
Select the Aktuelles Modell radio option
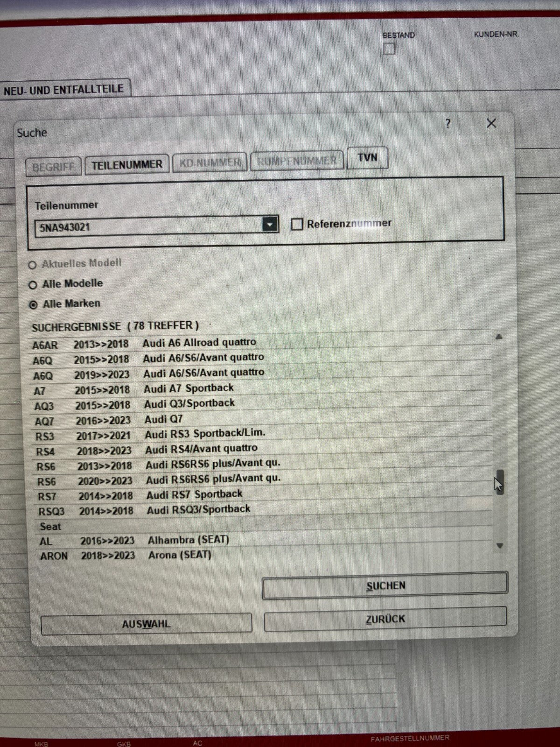pos(32,265)
